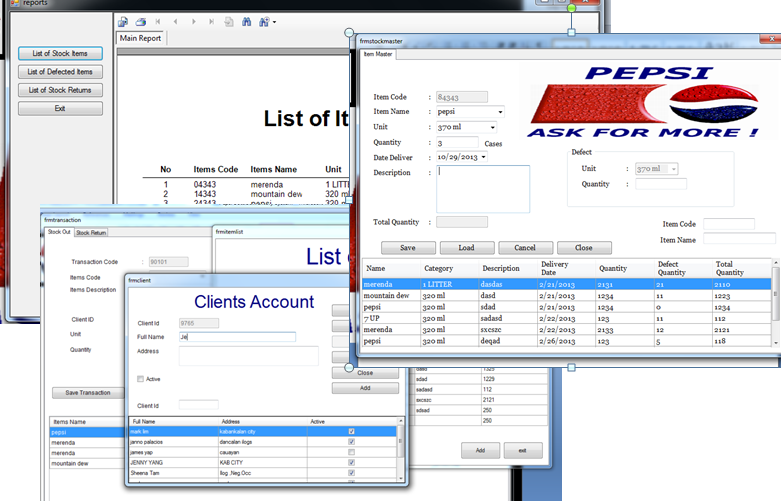Switch to Stock Return tab in frmtransaction
781x501 pixels.
click(x=91, y=233)
